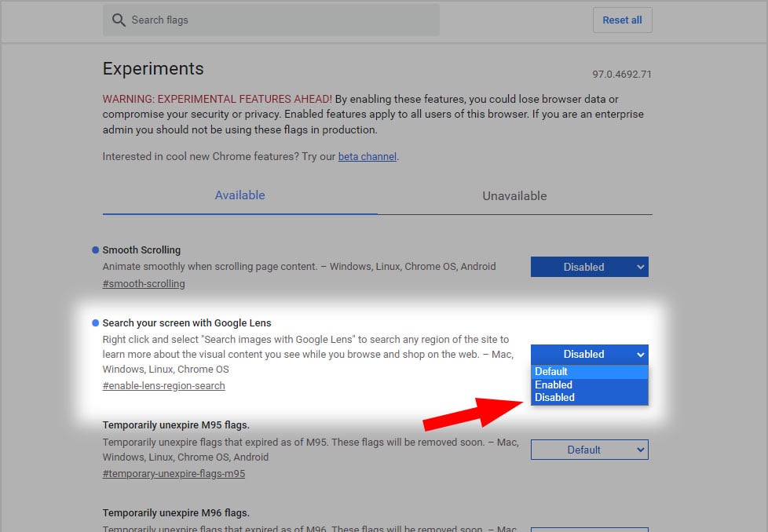
Task: Click the blue dot beside Smooth Scrolling
Action: pyautogui.click(x=96, y=250)
